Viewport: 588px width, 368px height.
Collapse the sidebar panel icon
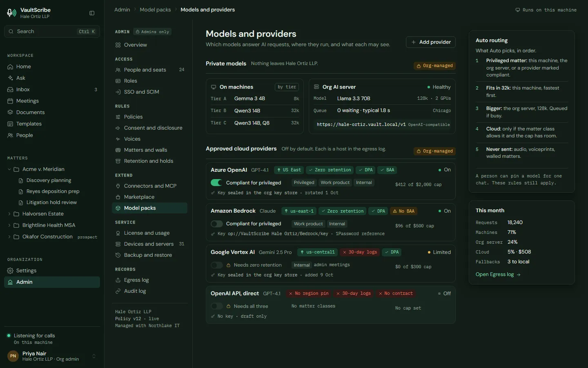tap(92, 13)
